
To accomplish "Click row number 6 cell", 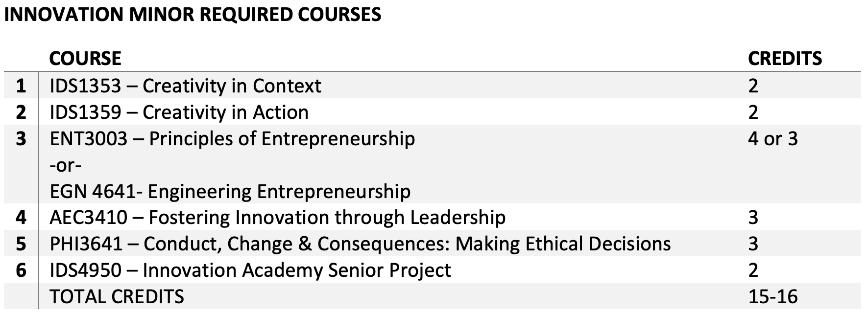I will pos(21,270).
